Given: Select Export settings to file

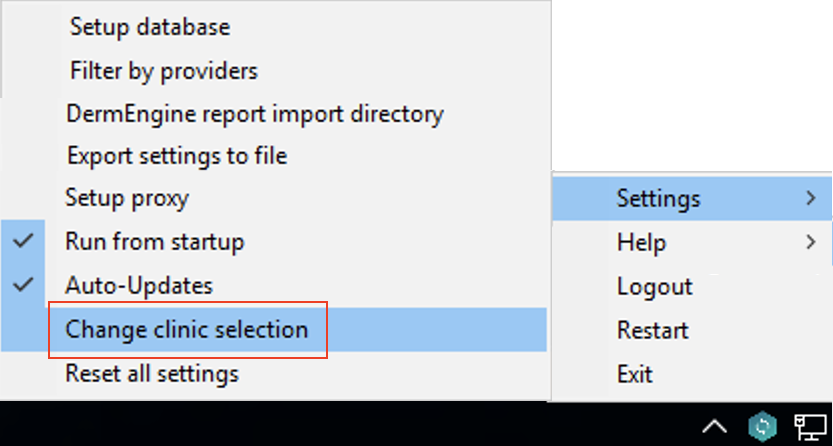Looking at the screenshot, I should click(176, 156).
